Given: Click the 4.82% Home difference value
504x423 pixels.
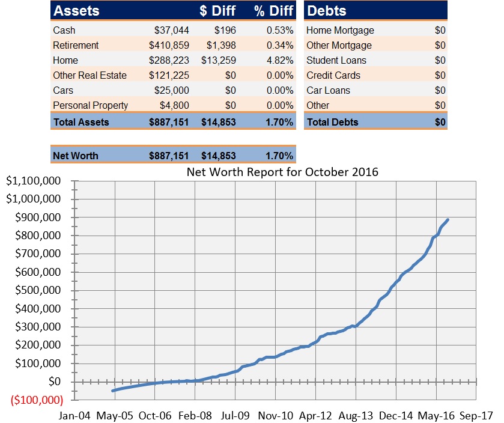Looking at the screenshot, I should pyautogui.click(x=280, y=60).
